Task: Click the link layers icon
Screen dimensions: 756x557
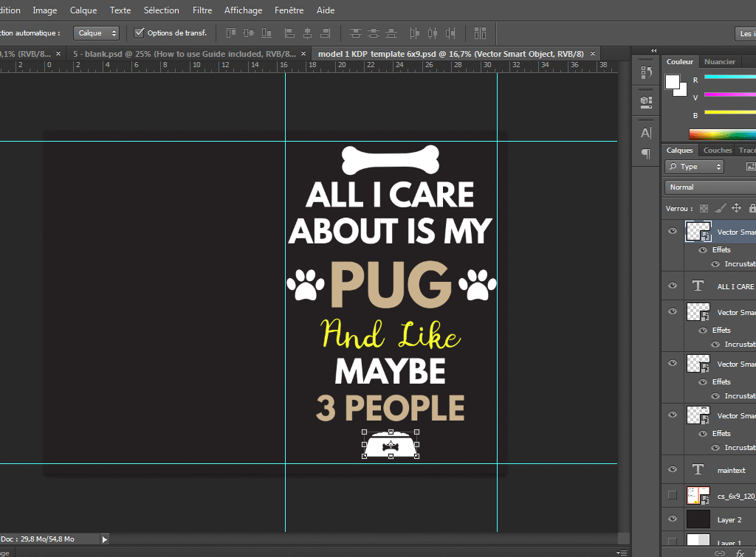Action: 720,553
